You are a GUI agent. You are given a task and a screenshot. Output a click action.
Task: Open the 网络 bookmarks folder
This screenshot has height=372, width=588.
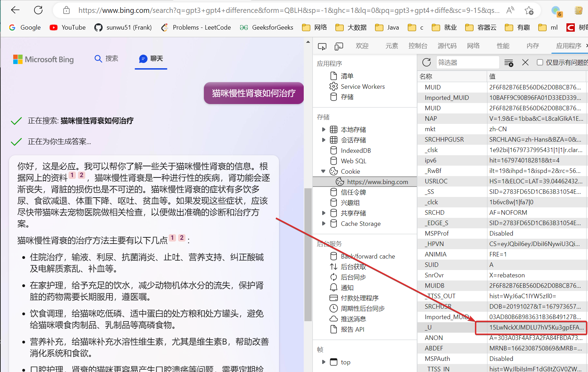(315, 27)
